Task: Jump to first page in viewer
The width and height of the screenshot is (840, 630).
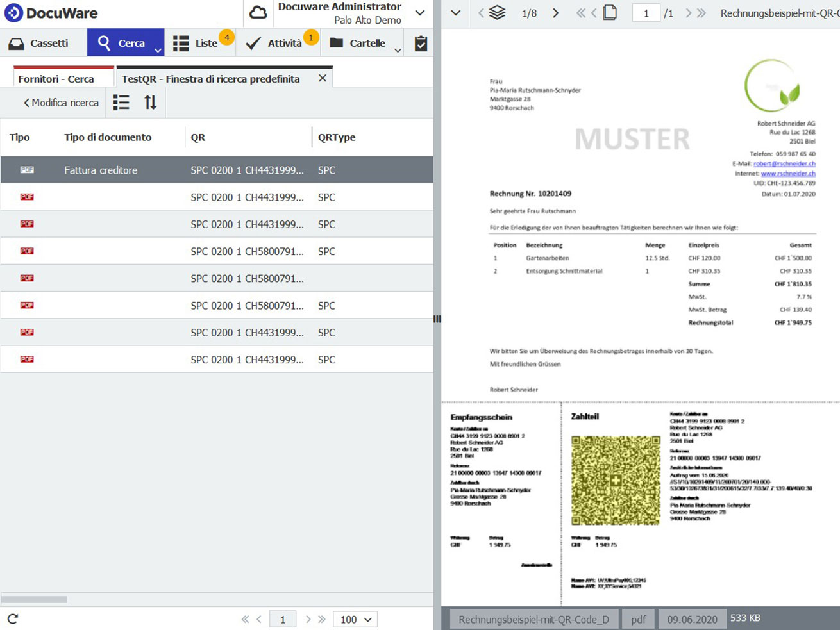Action: click(x=580, y=13)
